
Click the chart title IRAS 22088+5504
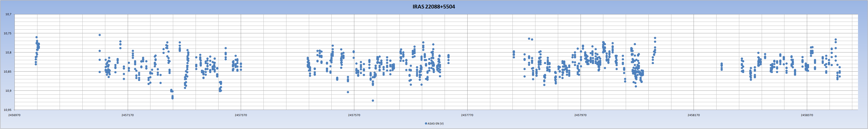[x=434, y=7]
